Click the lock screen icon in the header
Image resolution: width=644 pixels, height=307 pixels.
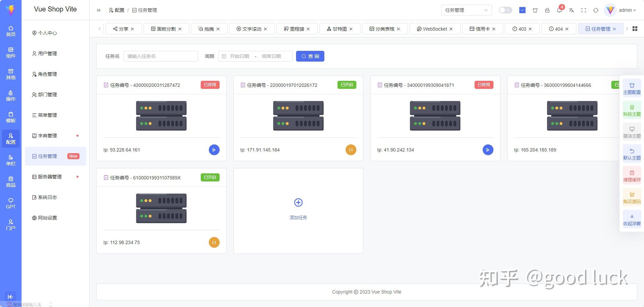pyautogui.click(x=547, y=10)
